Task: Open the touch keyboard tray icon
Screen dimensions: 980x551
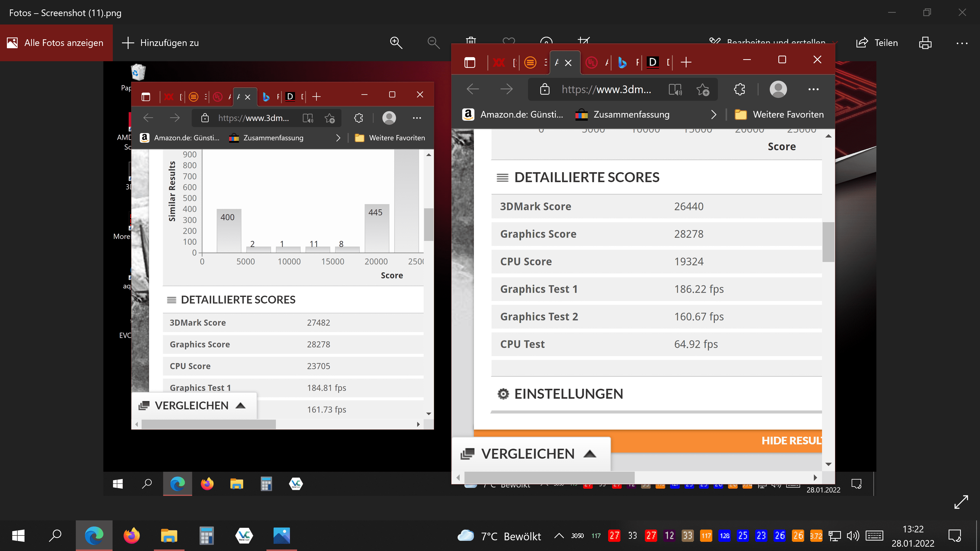Action: coord(874,536)
